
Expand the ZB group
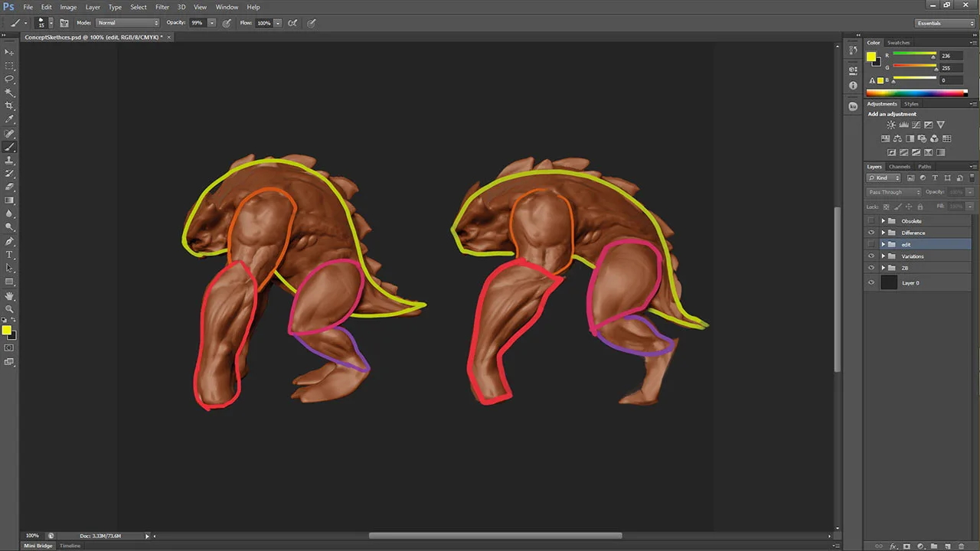(883, 268)
